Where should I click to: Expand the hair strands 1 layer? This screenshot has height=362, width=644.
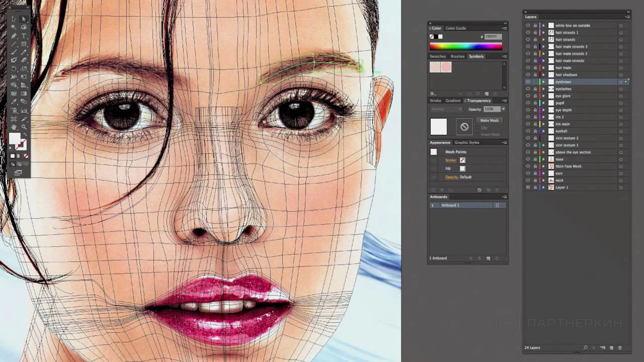tap(544, 33)
